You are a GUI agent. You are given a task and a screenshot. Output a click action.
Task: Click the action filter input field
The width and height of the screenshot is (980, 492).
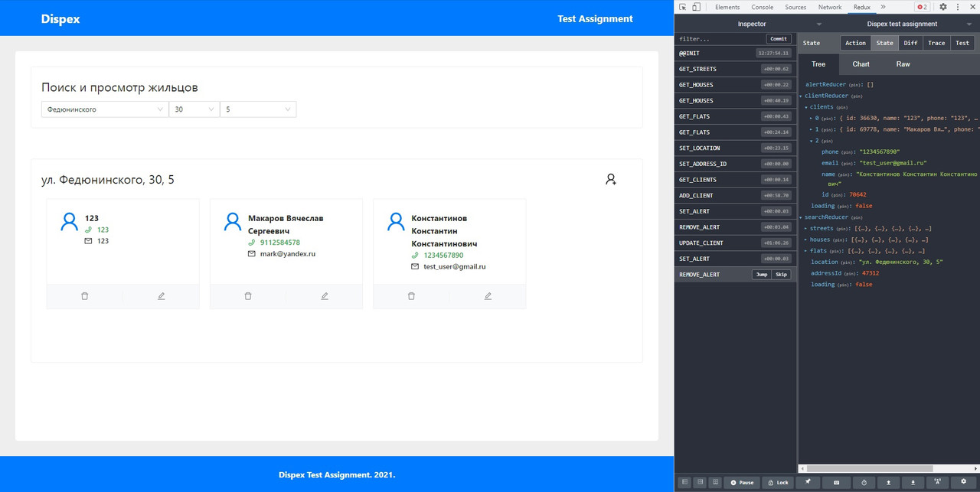[x=720, y=39]
